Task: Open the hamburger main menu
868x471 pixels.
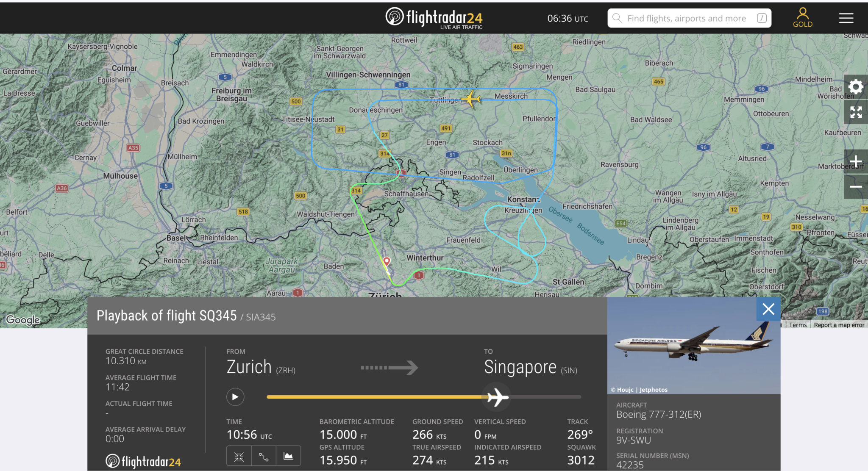Action: pos(846,18)
